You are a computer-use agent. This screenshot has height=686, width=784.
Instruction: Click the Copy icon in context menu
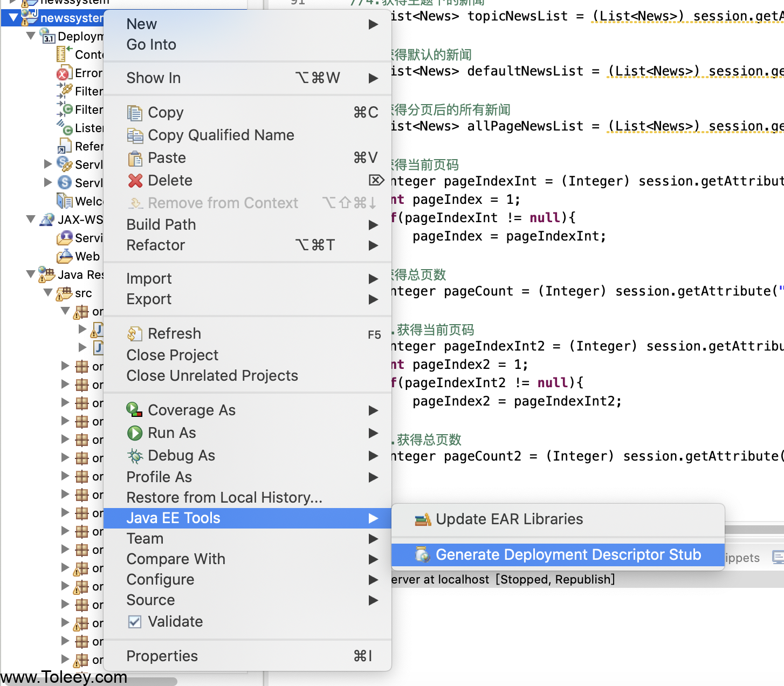tap(135, 113)
